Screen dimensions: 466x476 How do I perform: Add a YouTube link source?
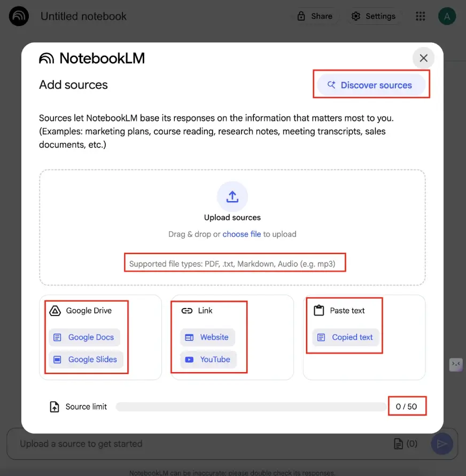[208, 359]
